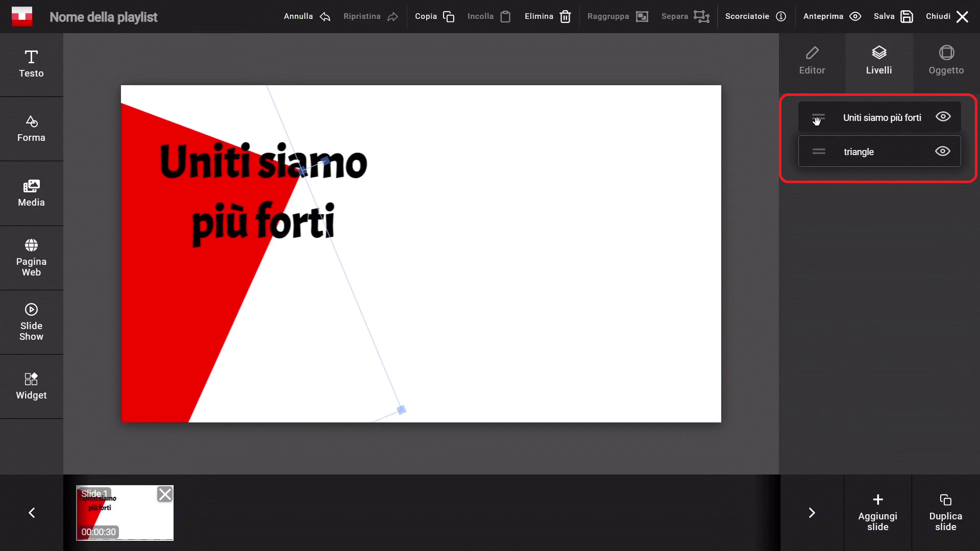The height and width of the screenshot is (551, 980).
Task: Click the Elimina trash icon
Action: click(565, 17)
